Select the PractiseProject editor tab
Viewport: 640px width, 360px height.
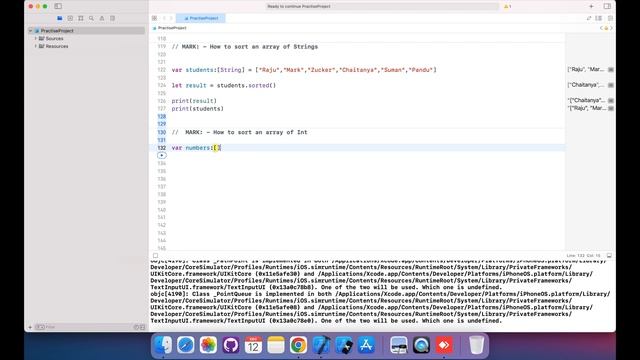tap(201, 18)
